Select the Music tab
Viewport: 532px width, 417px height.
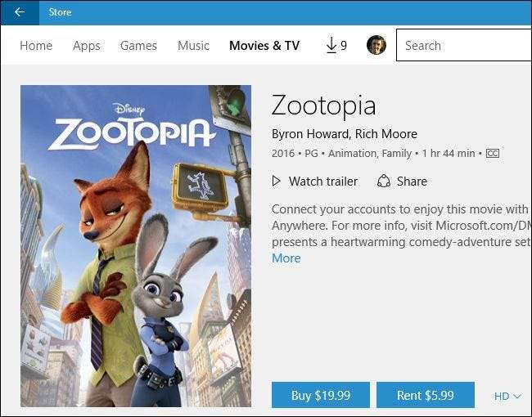[193, 46]
